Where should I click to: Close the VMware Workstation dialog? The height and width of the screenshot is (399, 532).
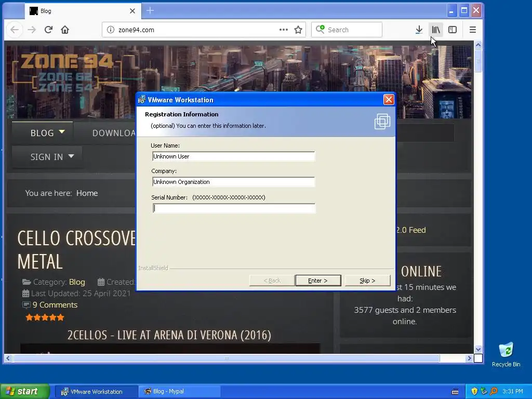(x=389, y=99)
